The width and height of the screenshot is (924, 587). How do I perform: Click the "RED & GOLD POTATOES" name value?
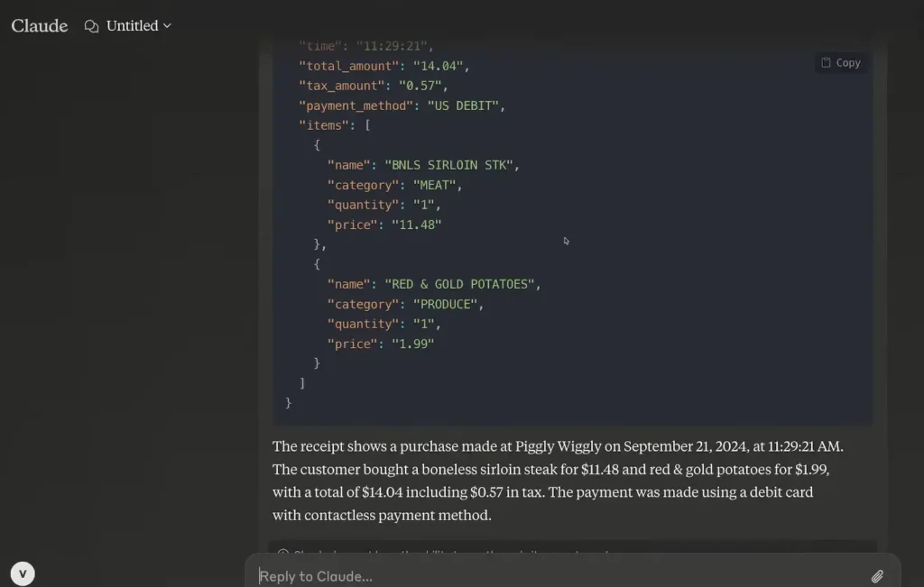(x=459, y=284)
